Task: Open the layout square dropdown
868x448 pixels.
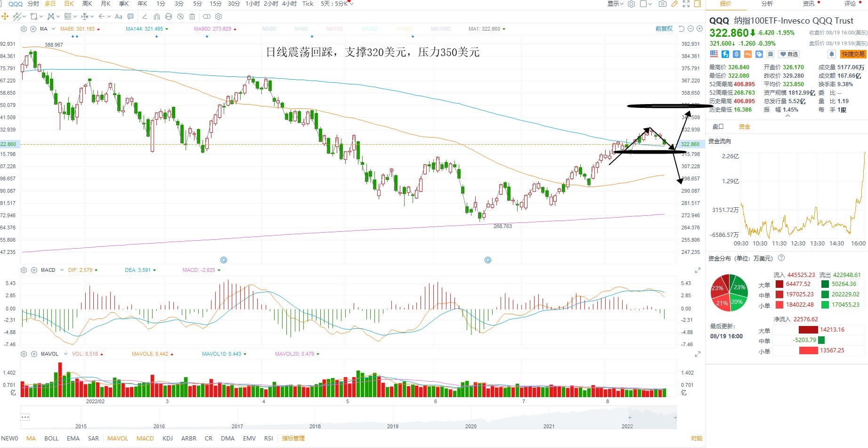Action: (646, 4)
